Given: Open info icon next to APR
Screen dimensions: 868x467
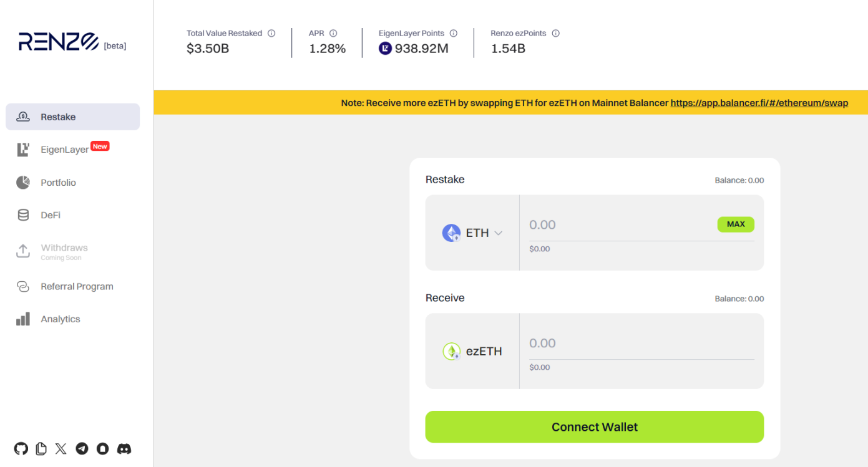Looking at the screenshot, I should pos(333,34).
